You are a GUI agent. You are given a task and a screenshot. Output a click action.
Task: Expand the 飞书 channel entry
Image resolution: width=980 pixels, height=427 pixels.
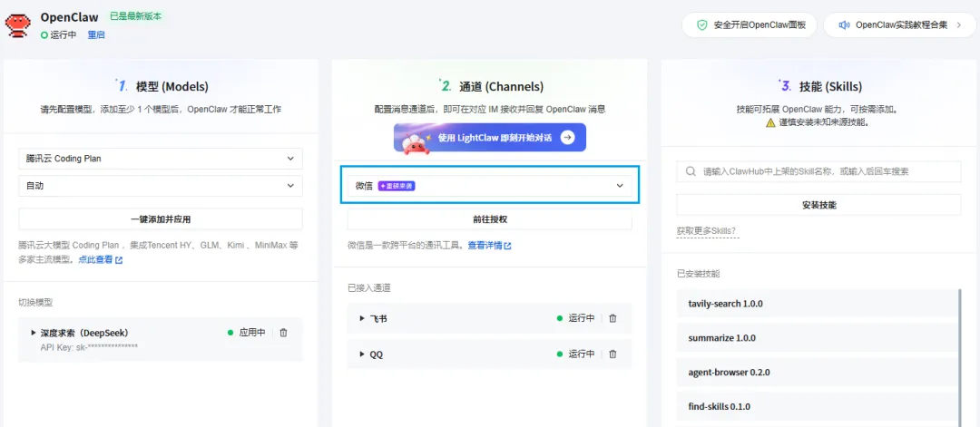(x=362, y=318)
